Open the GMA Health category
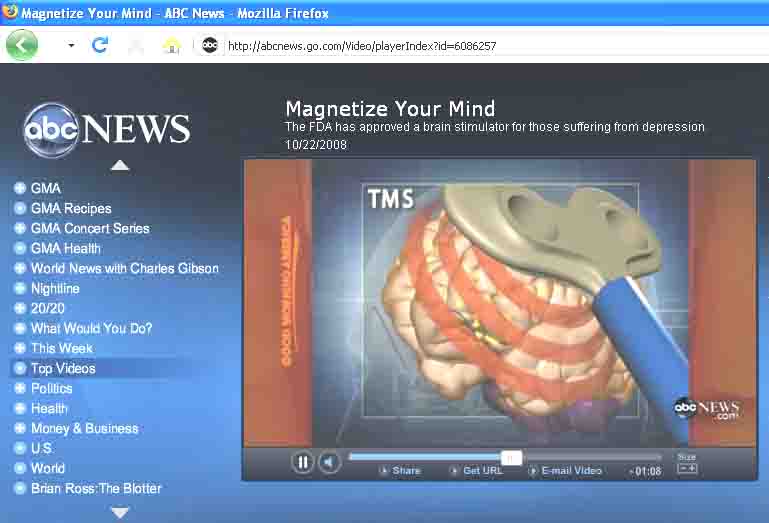Image resolution: width=769 pixels, height=523 pixels. (66, 248)
